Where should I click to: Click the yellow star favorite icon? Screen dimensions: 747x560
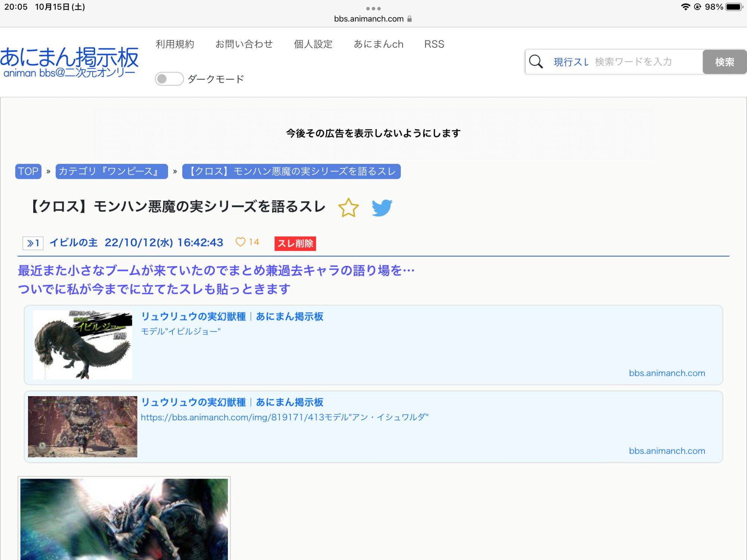(x=348, y=208)
